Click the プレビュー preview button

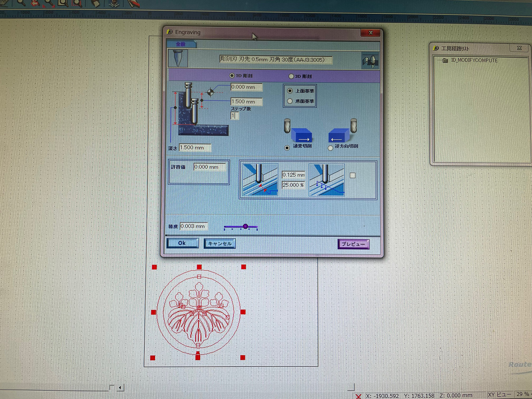[x=353, y=244]
